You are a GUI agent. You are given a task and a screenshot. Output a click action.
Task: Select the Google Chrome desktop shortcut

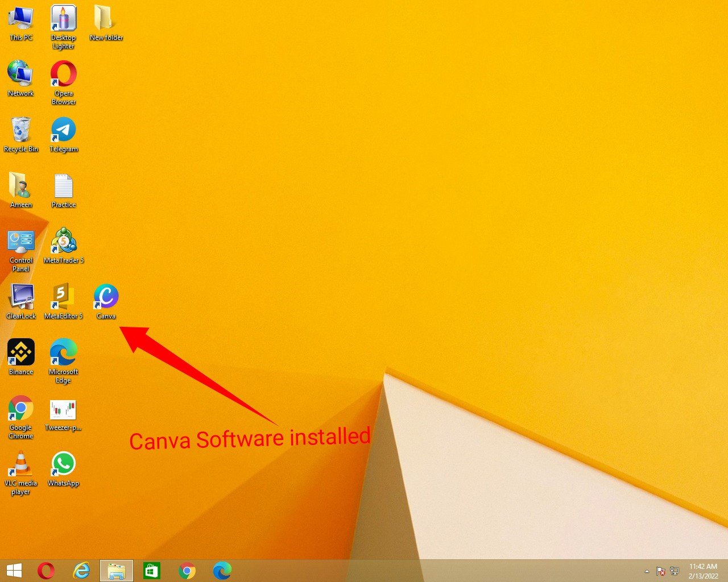pyautogui.click(x=21, y=417)
